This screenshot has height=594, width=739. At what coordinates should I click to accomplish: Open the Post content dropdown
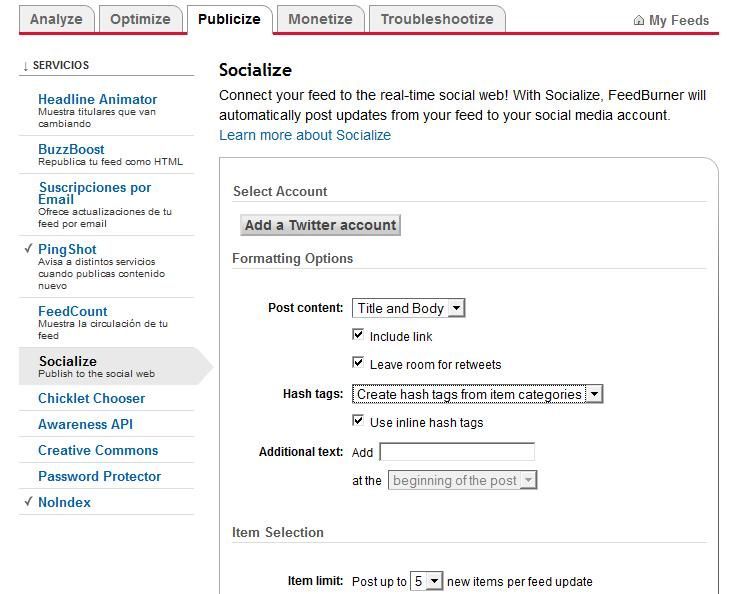click(x=409, y=308)
